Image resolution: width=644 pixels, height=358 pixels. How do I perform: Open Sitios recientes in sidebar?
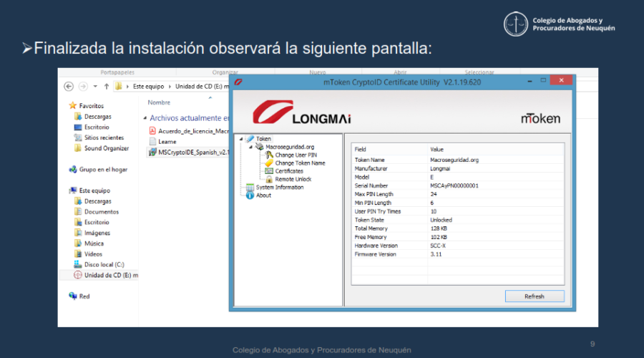[104, 137]
